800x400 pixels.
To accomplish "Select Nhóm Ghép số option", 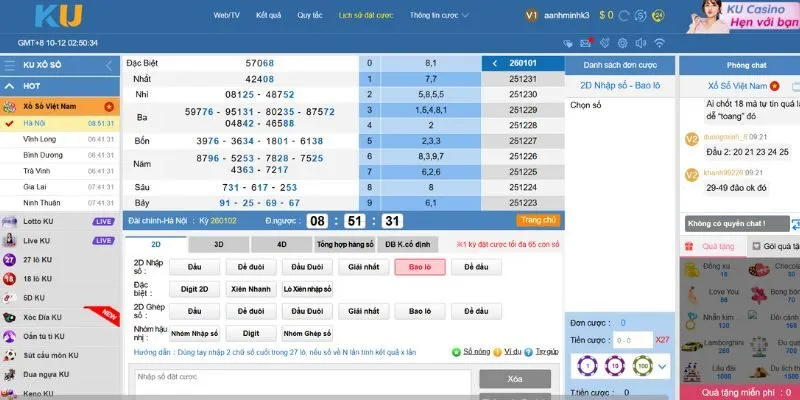I will tap(307, 334).
